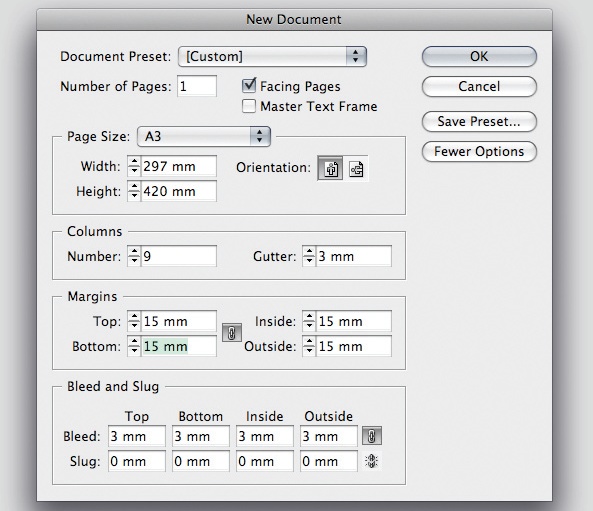Open Page Size A3 dropdown
593x511 pixels.
point(204,136)
